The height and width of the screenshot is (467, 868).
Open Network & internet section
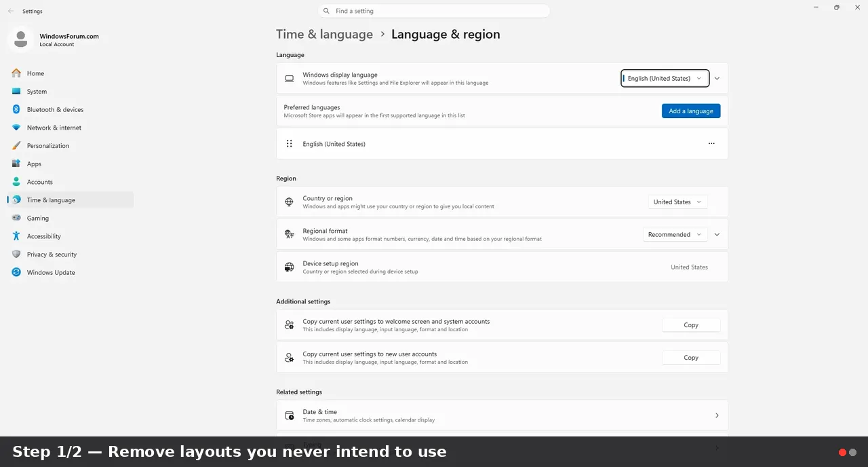[71, 128]
